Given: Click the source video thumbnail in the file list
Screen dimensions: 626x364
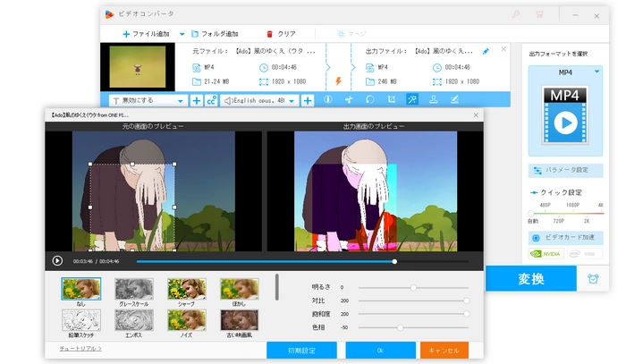Looking at the screenshot, I should point(138,67).
